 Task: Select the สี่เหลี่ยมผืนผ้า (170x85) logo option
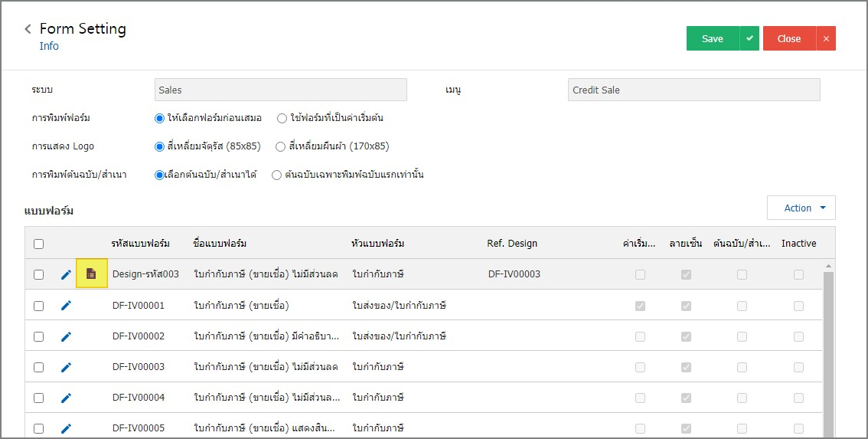click(x=280, y=146)
